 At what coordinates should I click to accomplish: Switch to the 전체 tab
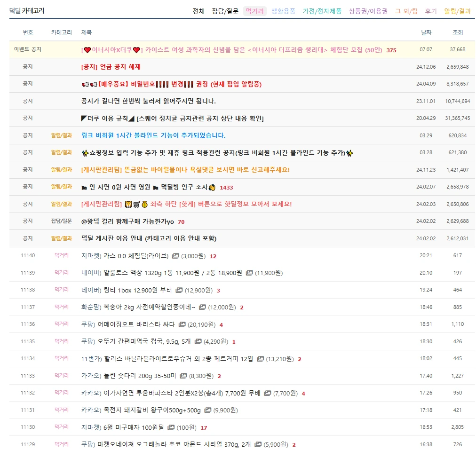[198, 11]
